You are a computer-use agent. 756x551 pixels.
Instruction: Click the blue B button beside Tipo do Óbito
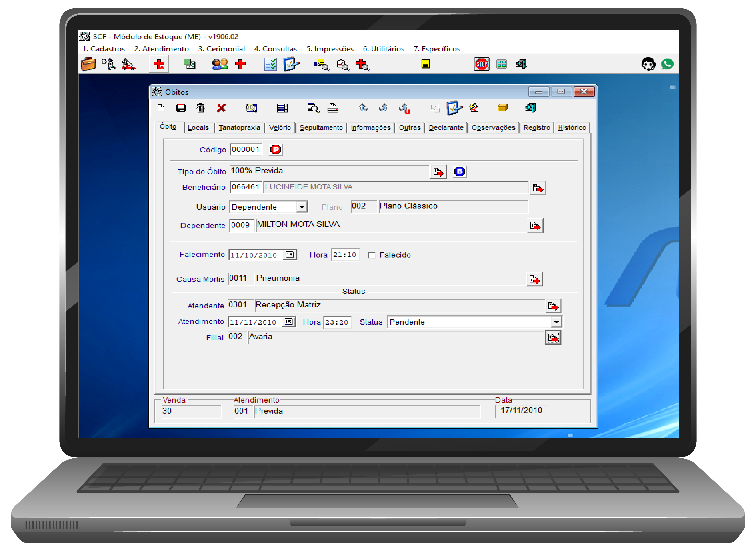tap(460, 172)
